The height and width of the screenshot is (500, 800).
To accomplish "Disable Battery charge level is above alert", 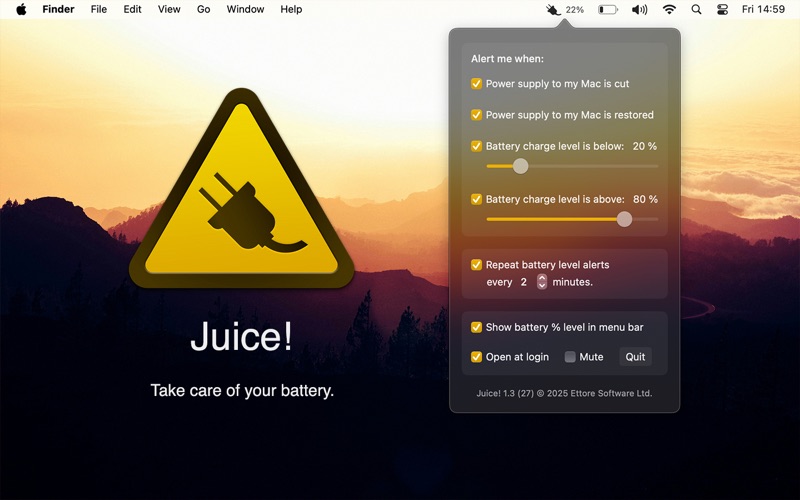I will 476,199.
